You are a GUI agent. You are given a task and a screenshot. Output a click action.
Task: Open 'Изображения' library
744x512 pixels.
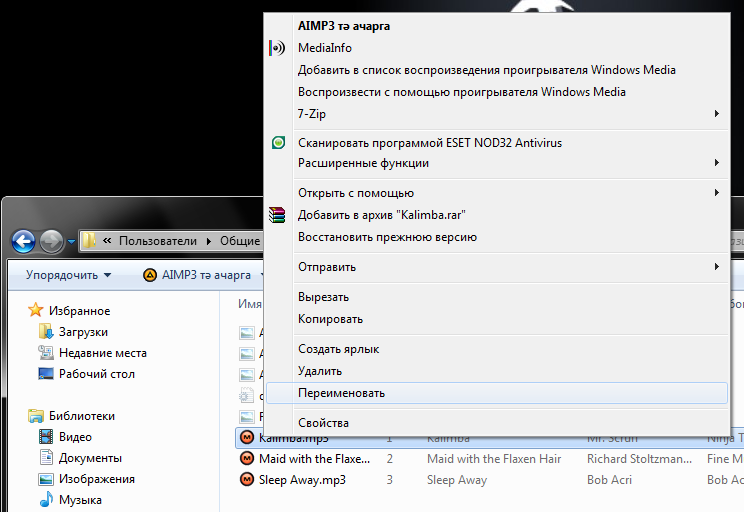(96, 479)
